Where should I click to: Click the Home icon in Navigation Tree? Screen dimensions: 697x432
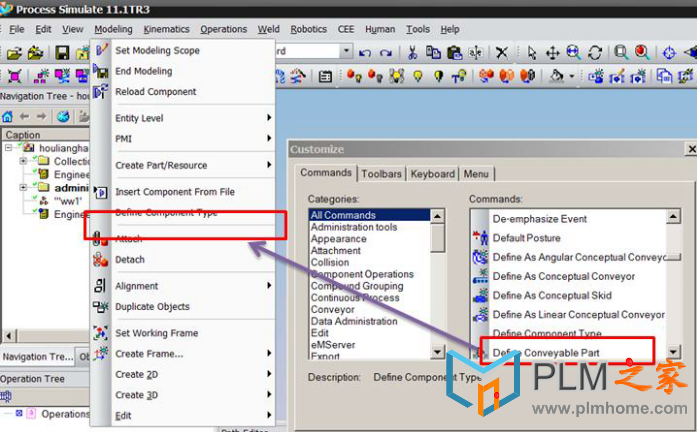coord(7,117)
